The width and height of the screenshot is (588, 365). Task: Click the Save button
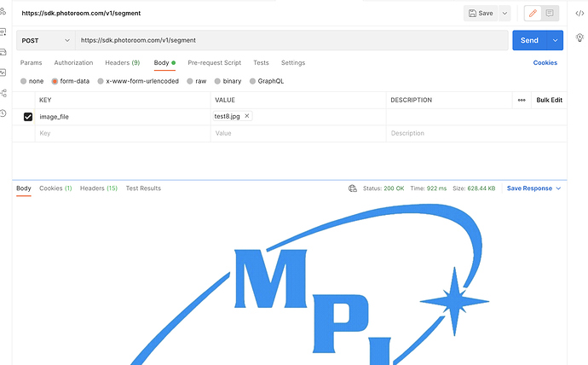[x=481, y=13]
